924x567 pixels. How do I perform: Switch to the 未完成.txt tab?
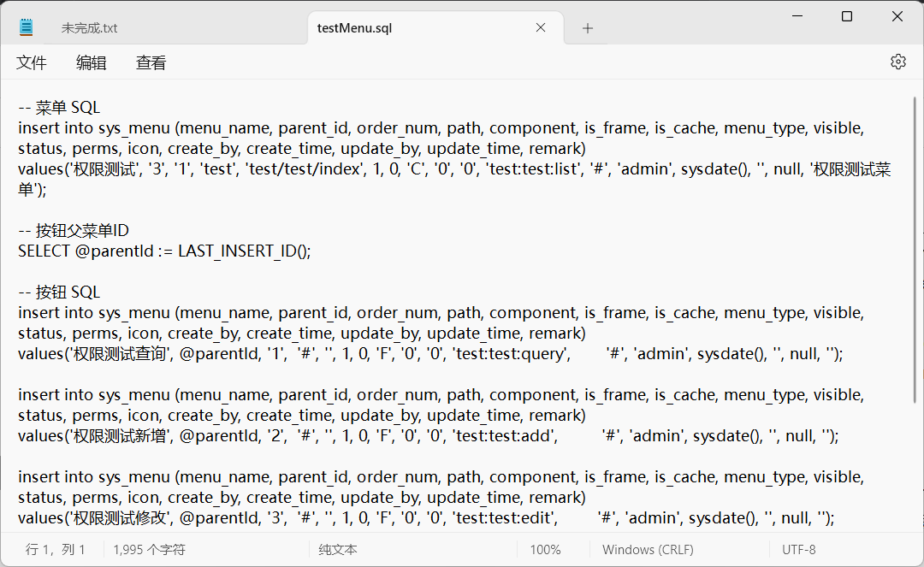pos(90,28)
